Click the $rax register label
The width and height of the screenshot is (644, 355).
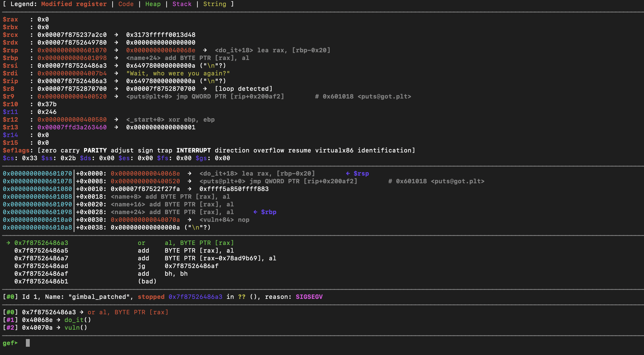tap(10, 20)
